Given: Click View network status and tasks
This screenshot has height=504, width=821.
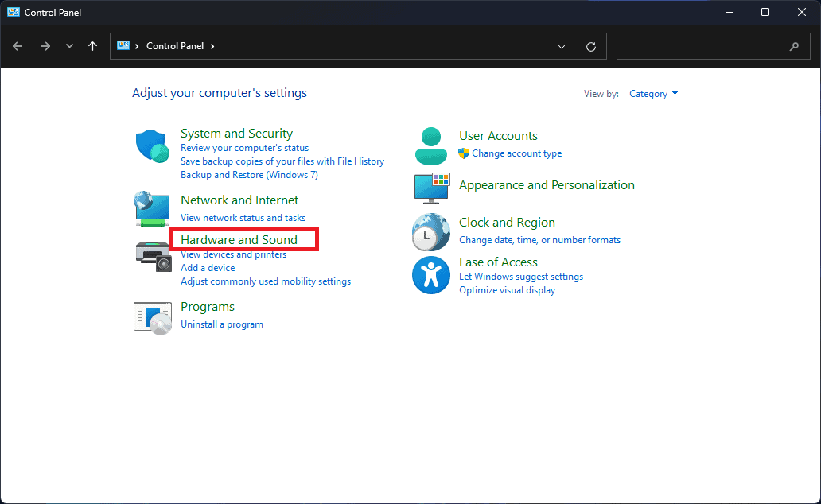Looking at the screenshot, I should pyautogui.click(x=243, y=218).
